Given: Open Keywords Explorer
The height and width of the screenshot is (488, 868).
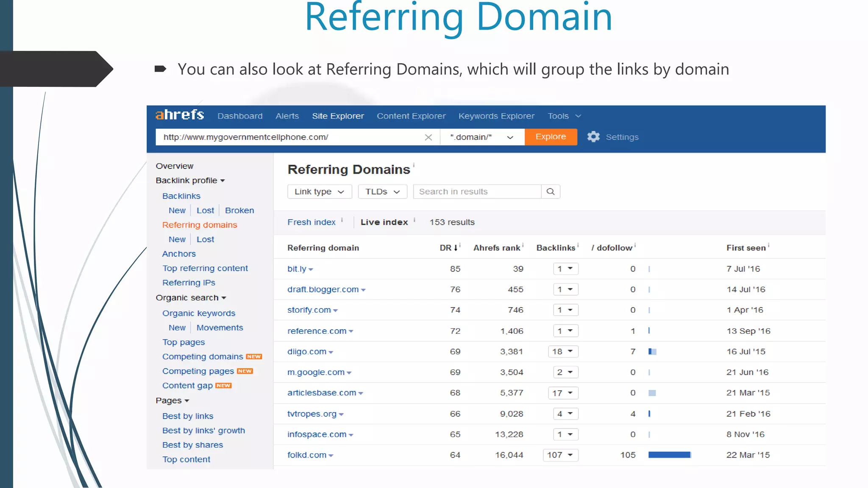Looking at the screenshot, I should click(496, 116).
